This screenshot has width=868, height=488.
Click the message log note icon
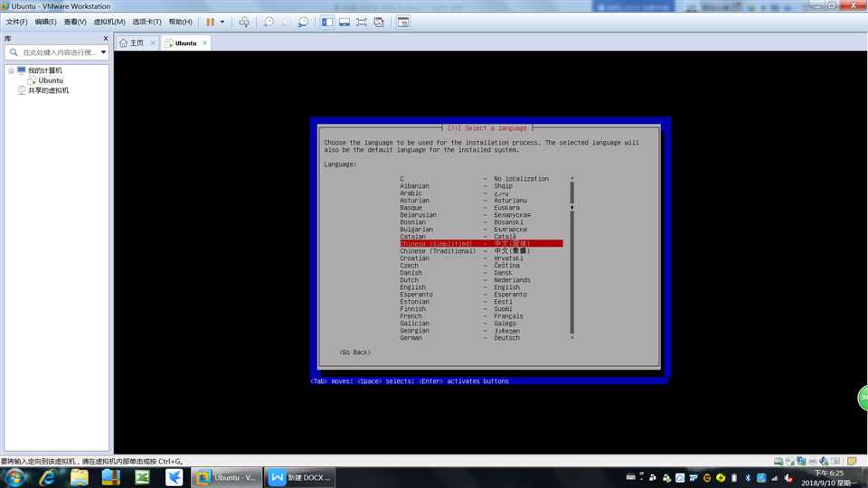(852, 461)
